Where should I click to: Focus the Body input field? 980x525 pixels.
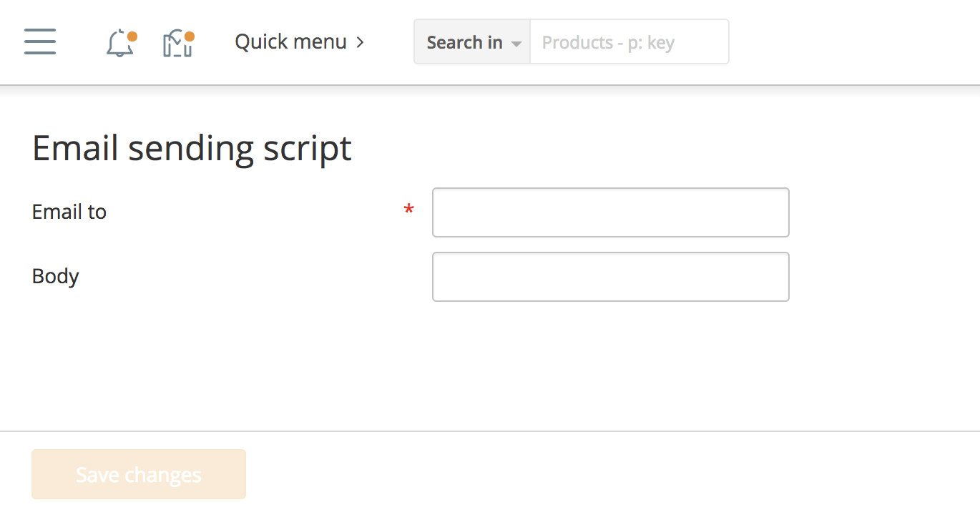coord(610,276)
